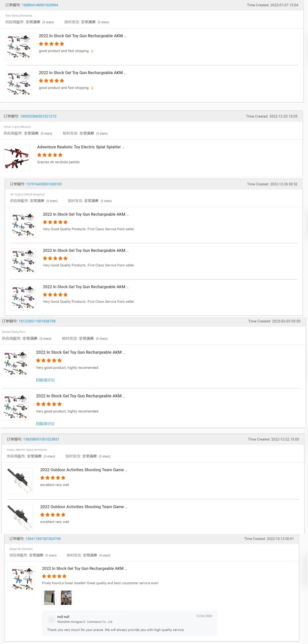Viewport: 308px width, 644px height.
Task: View second attached review photo from Dejan Ilic
Action: [66, 598]
